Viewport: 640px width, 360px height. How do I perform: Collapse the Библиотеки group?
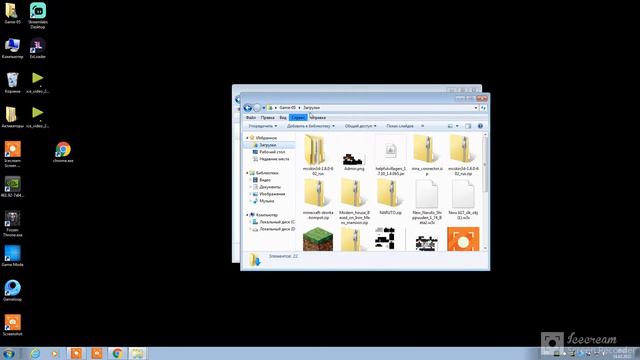point(247,173)
